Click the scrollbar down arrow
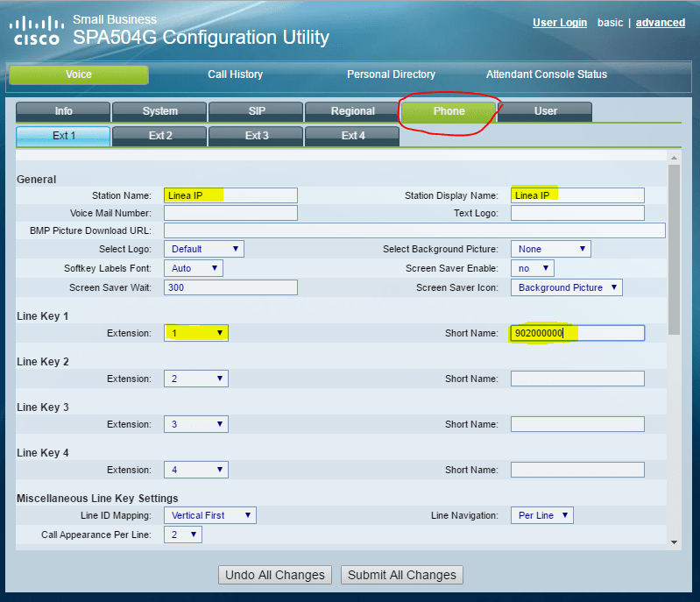Image resolution: width=700 pixels, height=602 pixels. pyautogui.click(x=674, y=542)
